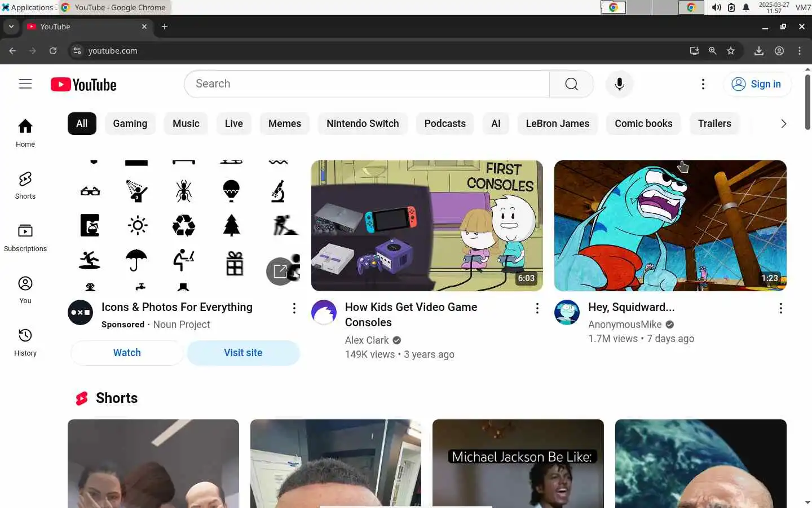
Task: Go to Home in sidebar
Action: point(25,133)
